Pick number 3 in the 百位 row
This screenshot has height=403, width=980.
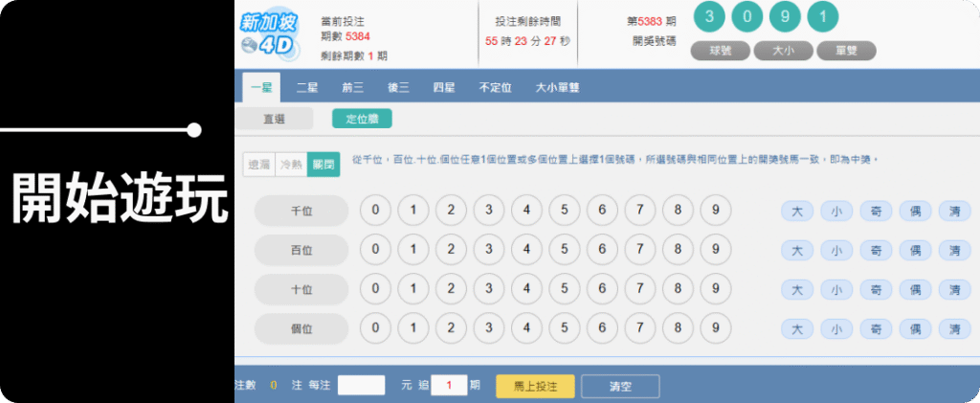488,250
